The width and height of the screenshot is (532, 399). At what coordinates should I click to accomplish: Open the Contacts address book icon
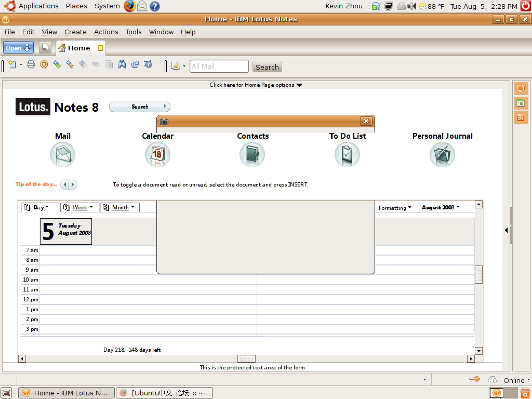click(x=252, y=154)
